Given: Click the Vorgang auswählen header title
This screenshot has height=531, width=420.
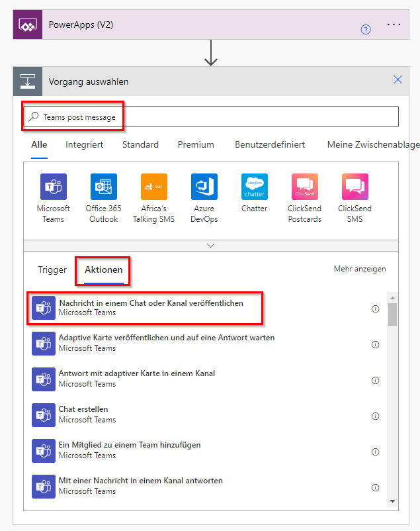Looking at the screenshot, I should click(x=89, y=81).
